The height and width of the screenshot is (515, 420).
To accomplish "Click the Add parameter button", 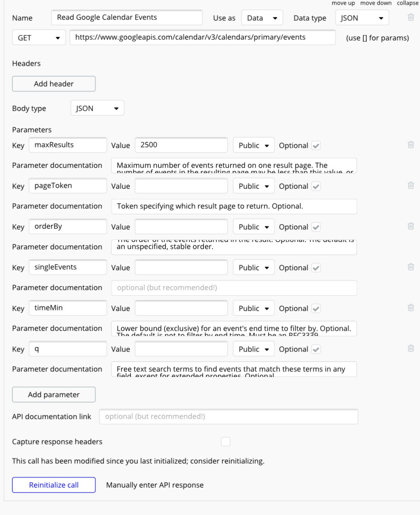I will (54, 395).
